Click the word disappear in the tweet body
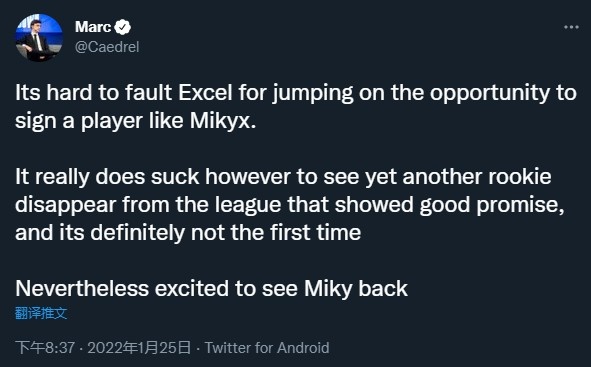Viewport: 591px width, 367px height. (x=66, y=205)
